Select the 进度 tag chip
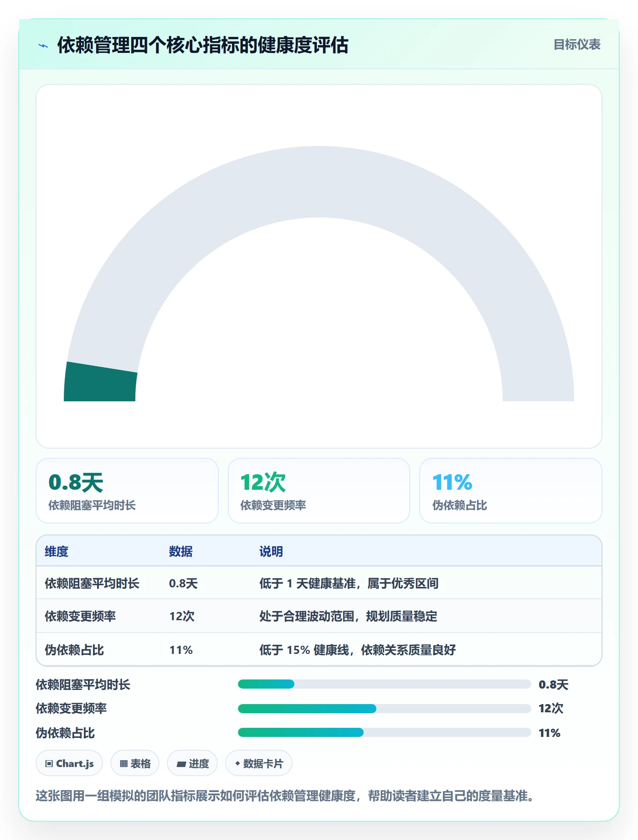The width and height of the screenshot is (638, 840). (192, 763)
